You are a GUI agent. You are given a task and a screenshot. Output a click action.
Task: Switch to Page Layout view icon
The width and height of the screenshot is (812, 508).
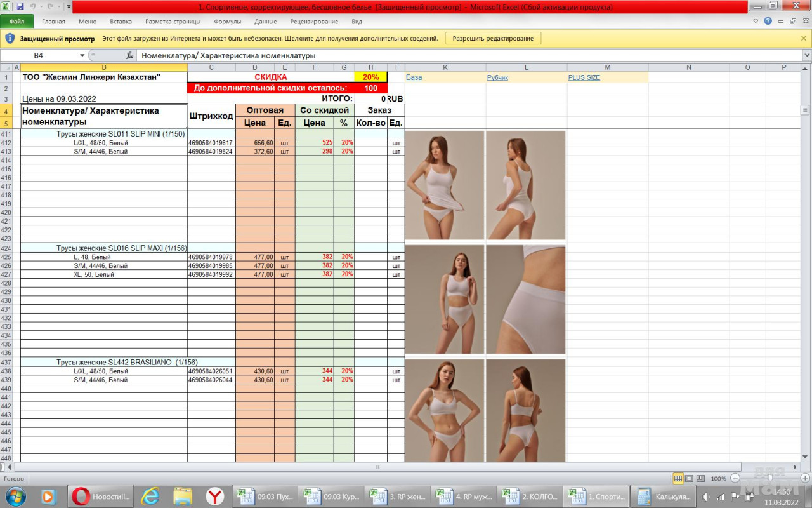[689, 478]
